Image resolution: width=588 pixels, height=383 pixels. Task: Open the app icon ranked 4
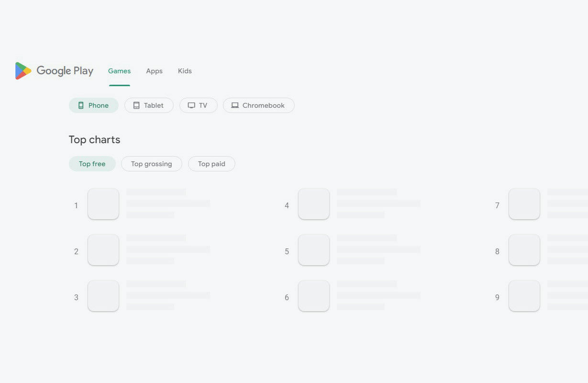[314, 204]
